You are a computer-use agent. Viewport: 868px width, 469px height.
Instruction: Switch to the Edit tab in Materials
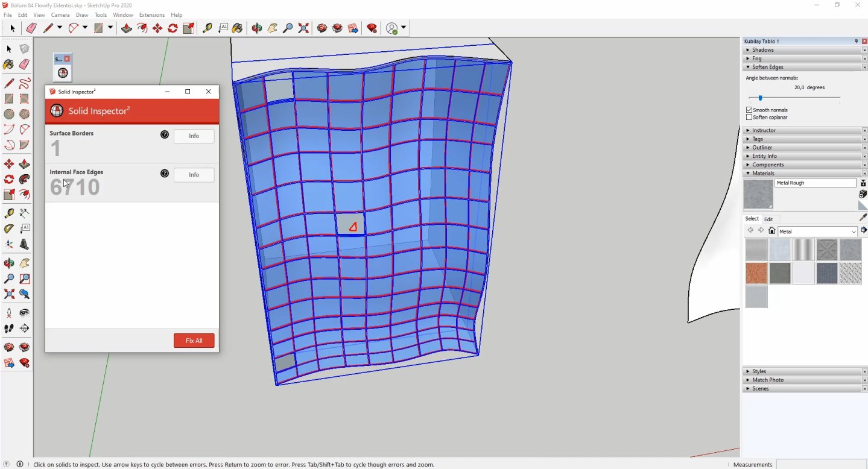(768, 219)
